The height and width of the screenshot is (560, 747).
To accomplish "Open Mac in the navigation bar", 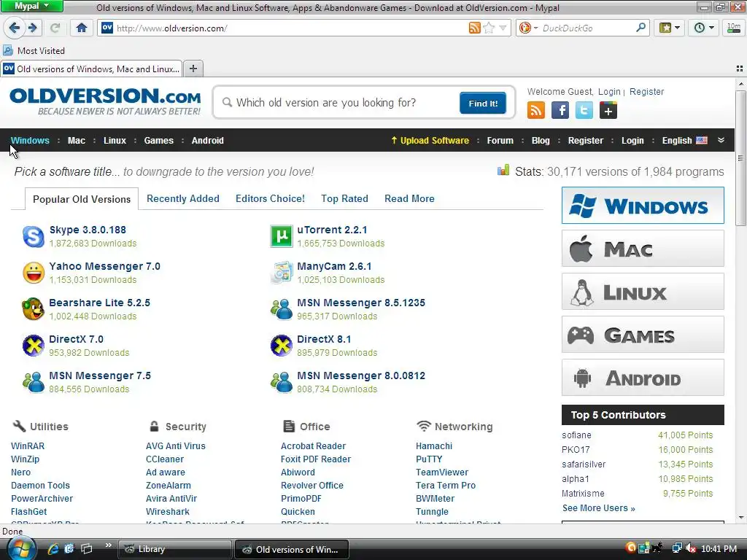I will tap(76, 141).
